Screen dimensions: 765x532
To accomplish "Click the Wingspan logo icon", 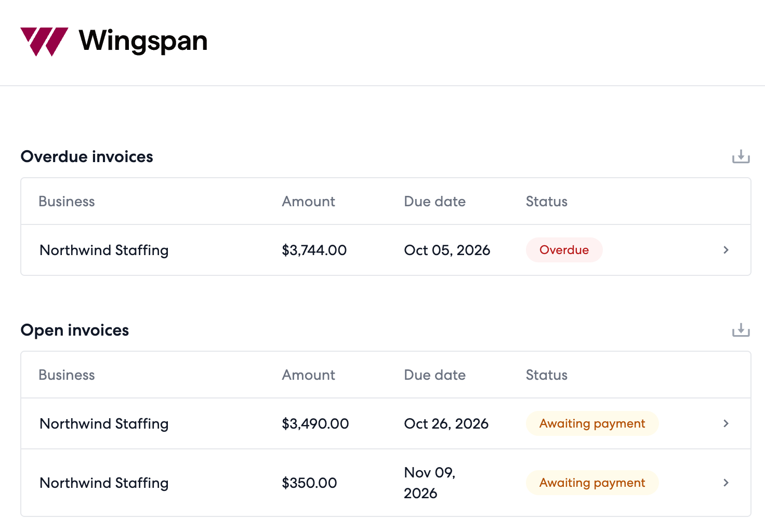I will point(44,42).
